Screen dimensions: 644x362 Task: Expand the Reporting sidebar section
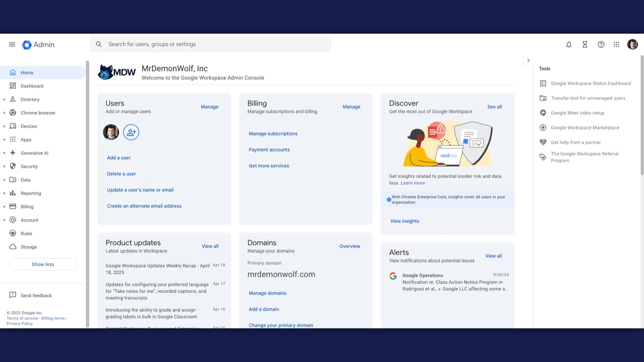pos(4,193)
